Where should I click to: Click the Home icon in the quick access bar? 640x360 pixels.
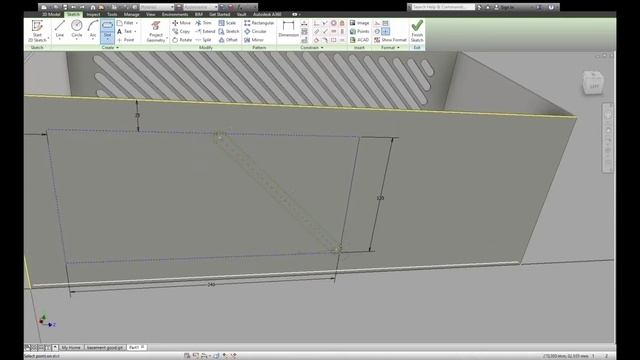(x=93, y=7)
